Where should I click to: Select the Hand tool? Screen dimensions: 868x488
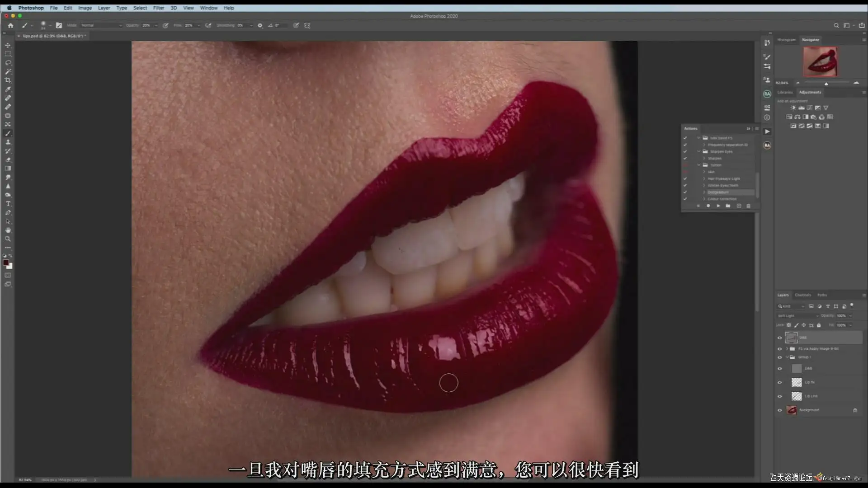coord(8,230)
